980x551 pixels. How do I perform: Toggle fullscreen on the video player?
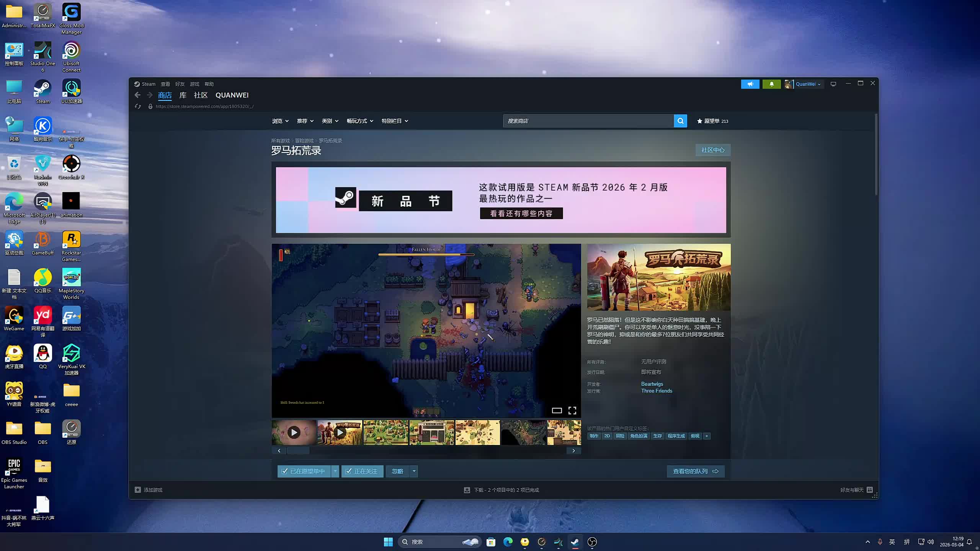click(x=572, y=411)
